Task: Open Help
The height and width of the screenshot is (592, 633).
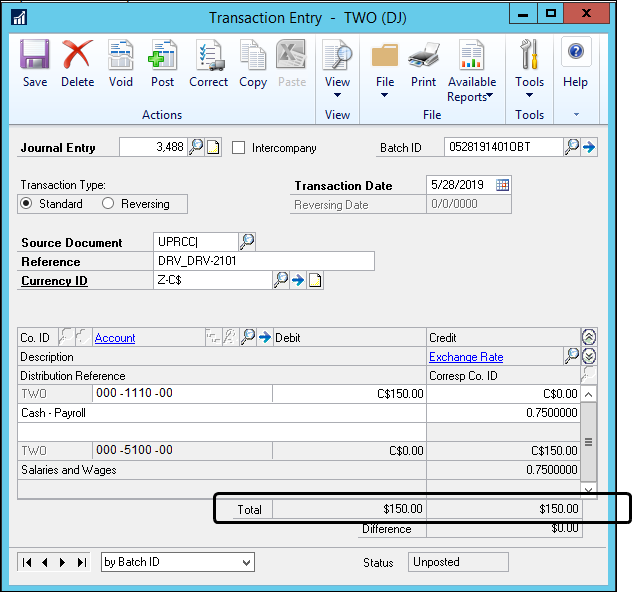Action: (x=575, y=63)
